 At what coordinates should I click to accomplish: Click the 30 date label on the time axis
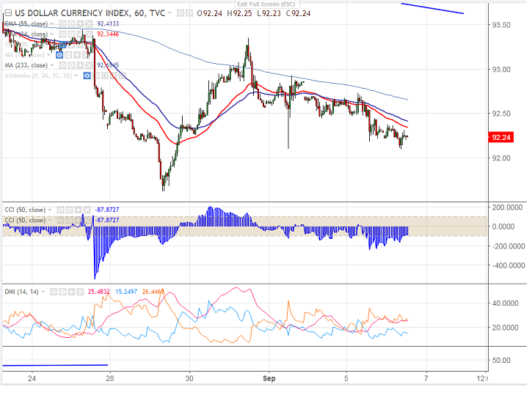pyautogui.click(x=189, y=378)
